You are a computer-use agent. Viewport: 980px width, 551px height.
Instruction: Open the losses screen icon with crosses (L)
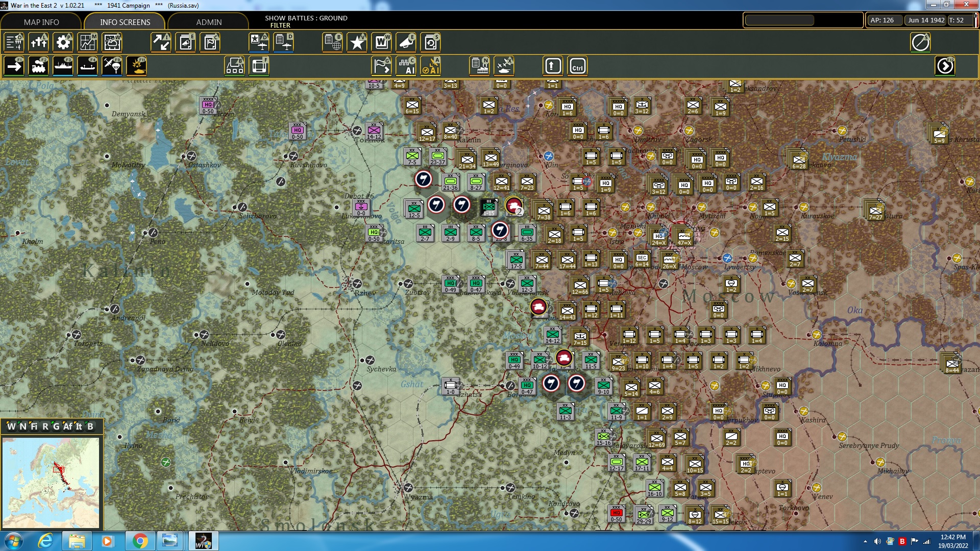click(38, 42)
